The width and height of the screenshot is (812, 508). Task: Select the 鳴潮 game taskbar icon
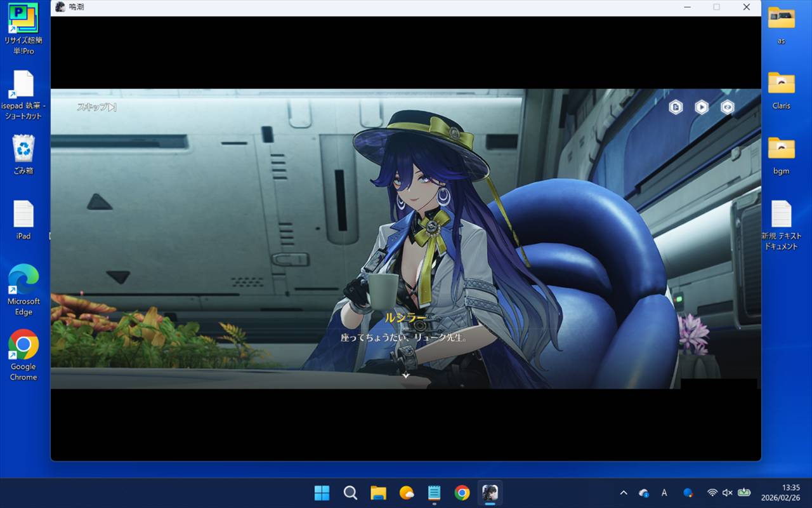pos(490,493)
